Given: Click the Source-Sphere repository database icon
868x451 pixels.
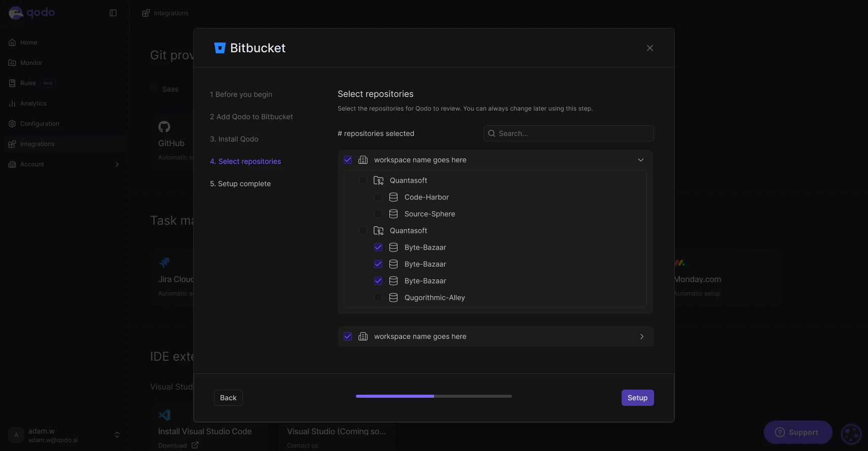Looking at the screenshot, I should click(393, 214).
